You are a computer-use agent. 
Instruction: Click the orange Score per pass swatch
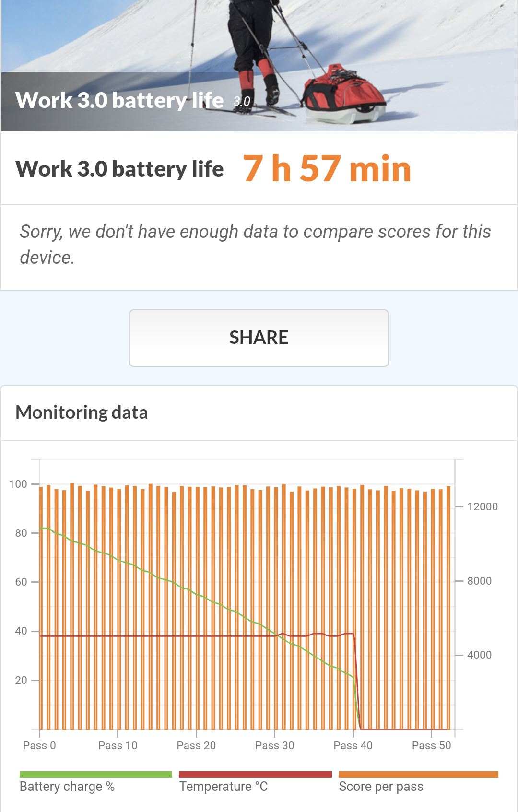tap(418, 774)
